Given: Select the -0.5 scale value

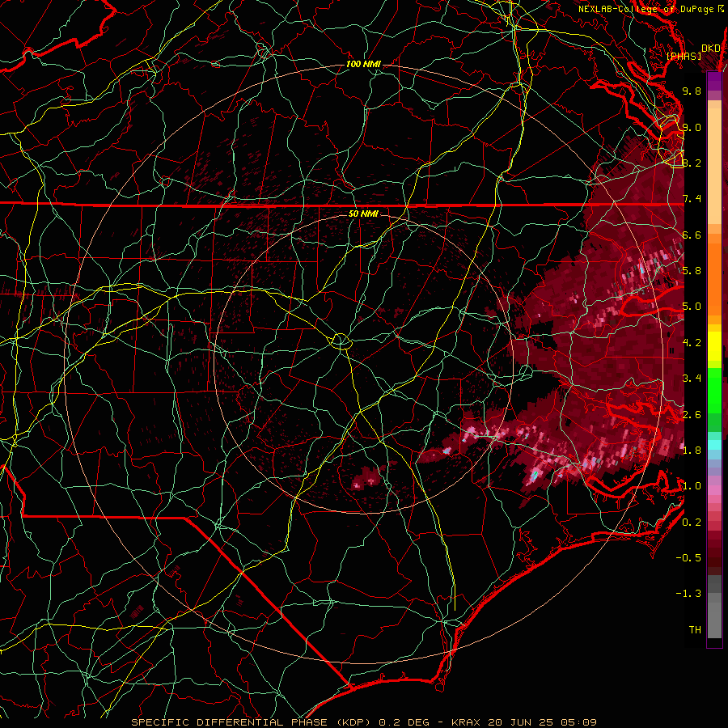Looking at the screenshot, I should click(688, 558).
